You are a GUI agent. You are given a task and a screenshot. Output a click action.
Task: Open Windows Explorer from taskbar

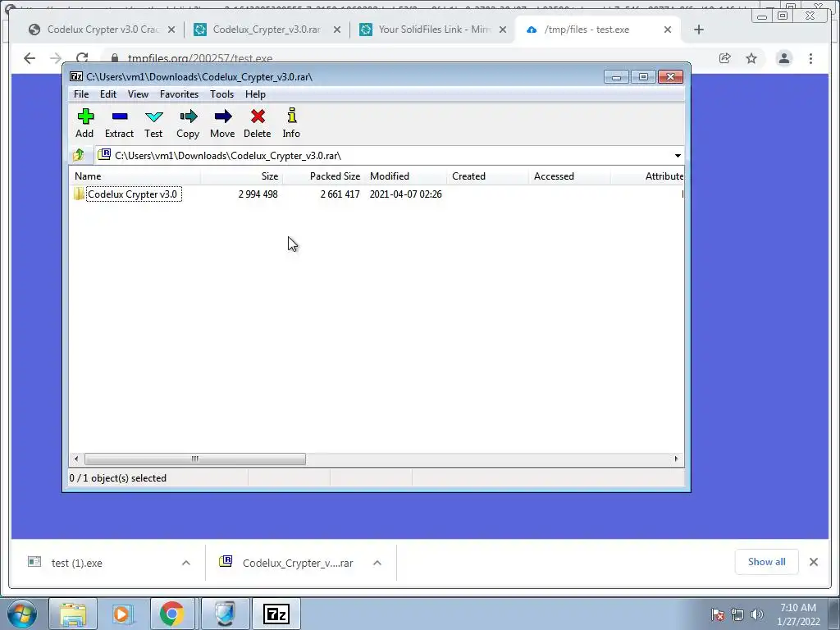[73, 614]
